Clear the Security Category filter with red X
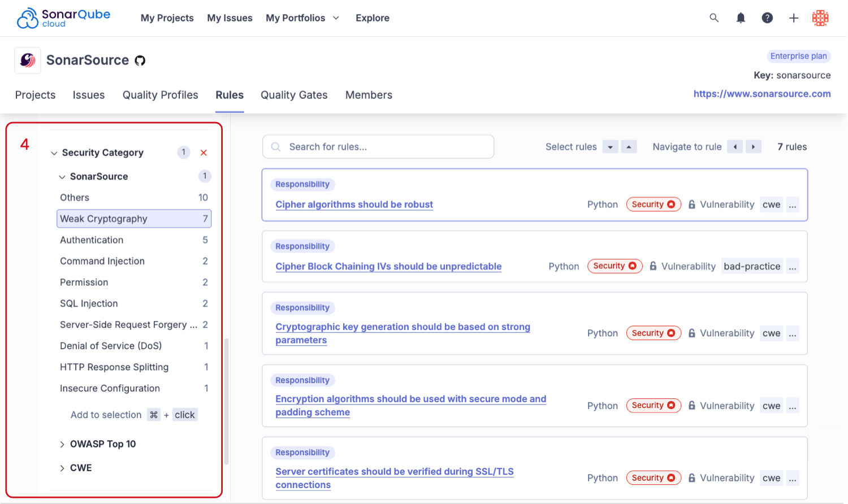The height and width of the screenshot is (504, 848). 204,153
